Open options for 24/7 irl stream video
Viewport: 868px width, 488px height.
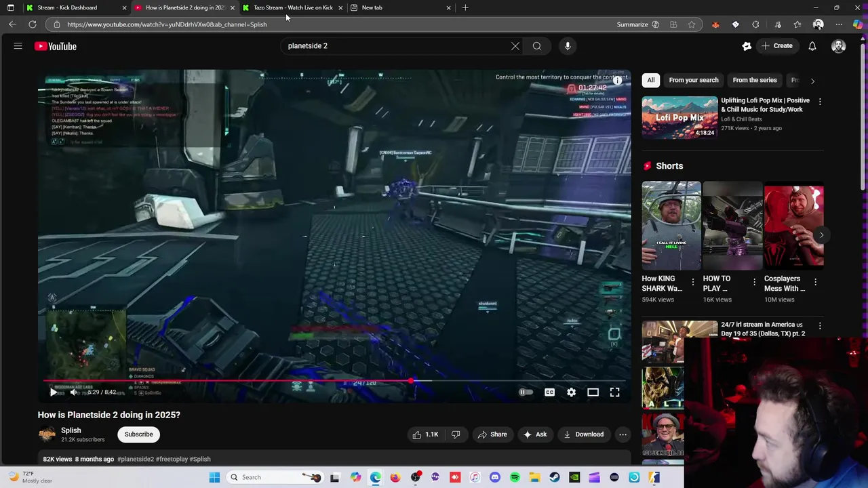820,326
